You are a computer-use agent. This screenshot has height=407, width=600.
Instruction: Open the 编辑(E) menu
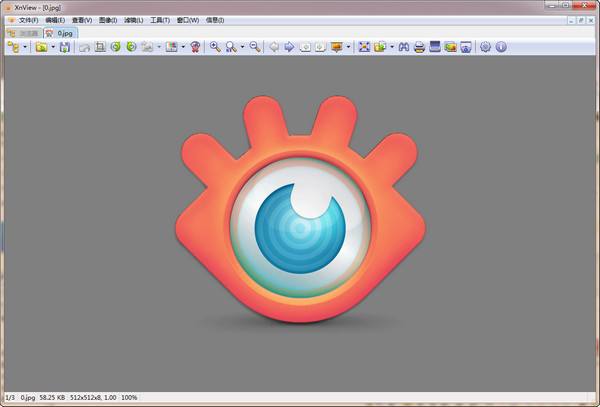click(55, 20)
